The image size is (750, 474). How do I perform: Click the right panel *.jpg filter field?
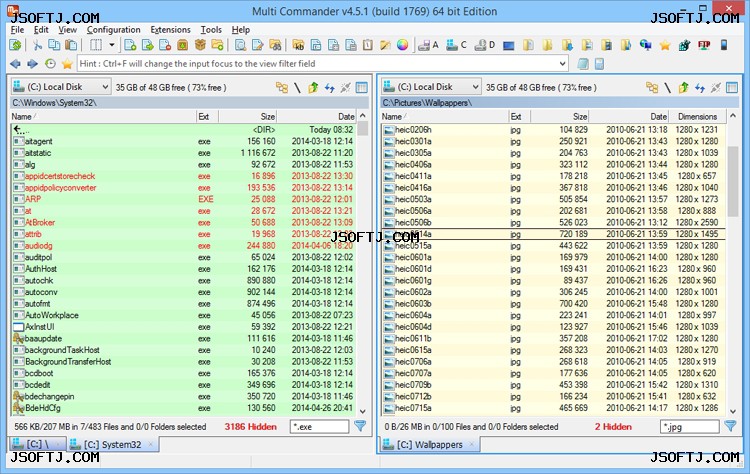(x=689, y=427)
